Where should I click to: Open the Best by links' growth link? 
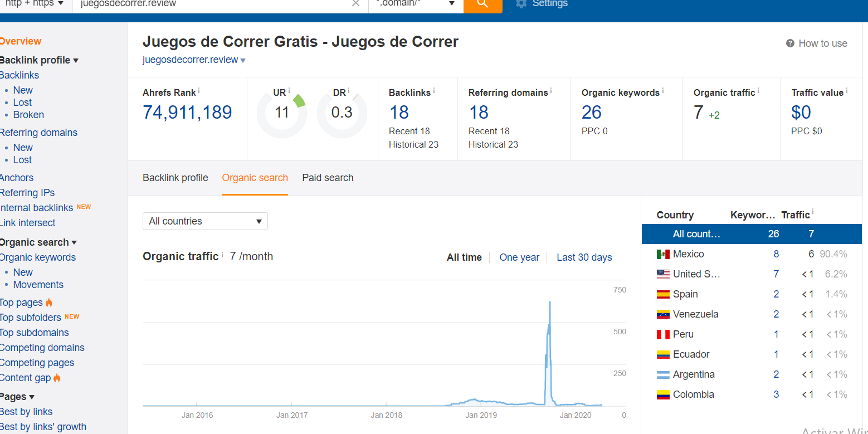click(x=43, y=427)
